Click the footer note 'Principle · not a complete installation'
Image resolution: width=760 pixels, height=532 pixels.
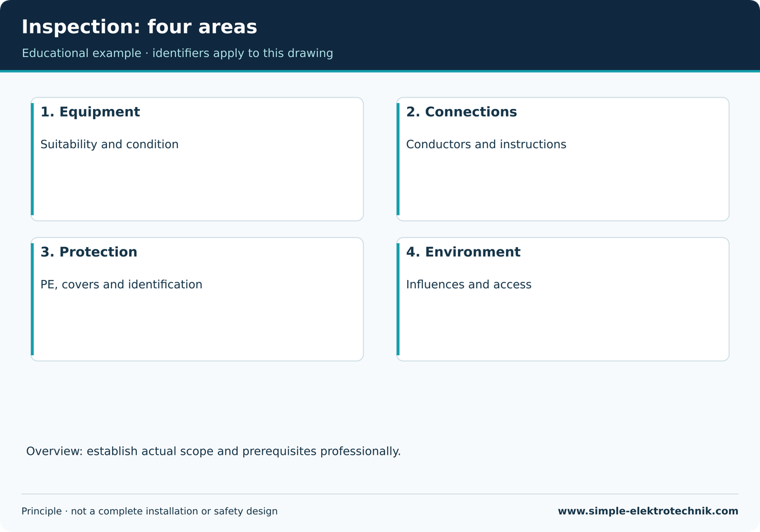tap(149, 511)
